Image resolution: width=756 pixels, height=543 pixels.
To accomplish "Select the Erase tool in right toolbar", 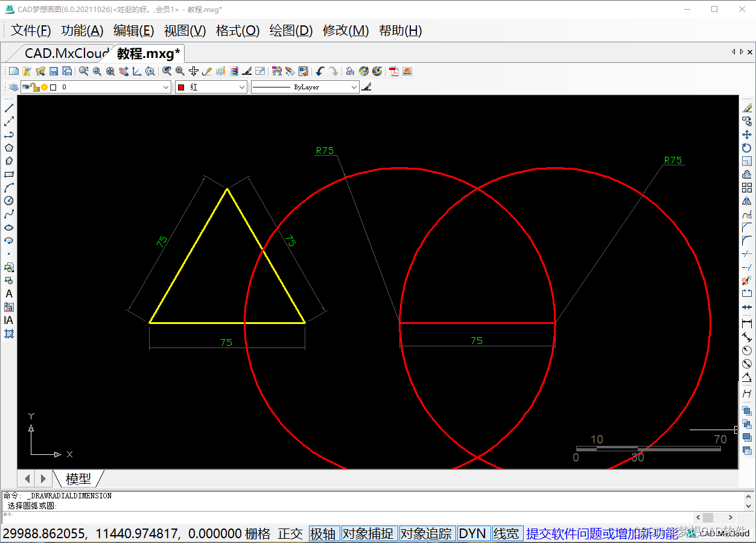I will coord(747,108).
